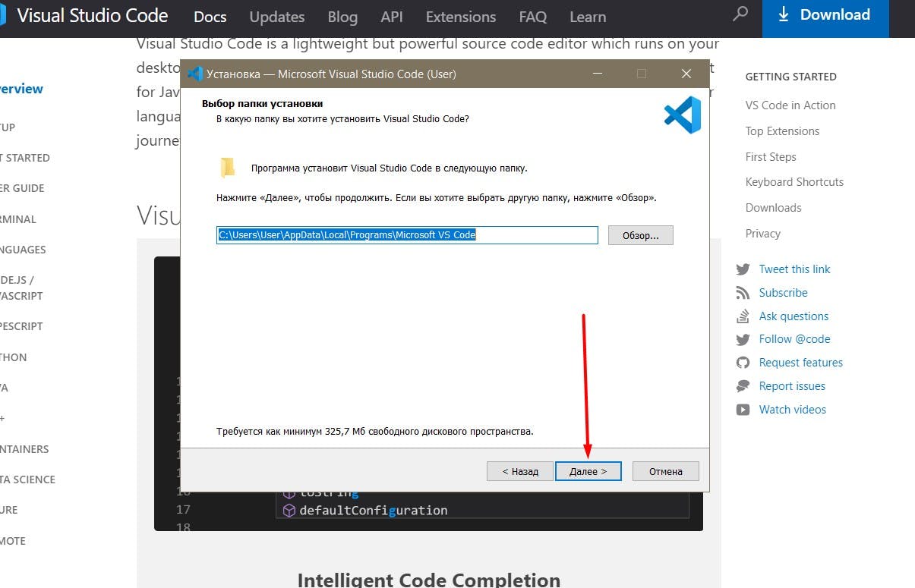Viewport: 915px width, 588px height.
Task: Click the comment icon beside Report issues
Action: pyautogui.click(x=743, y=386)
